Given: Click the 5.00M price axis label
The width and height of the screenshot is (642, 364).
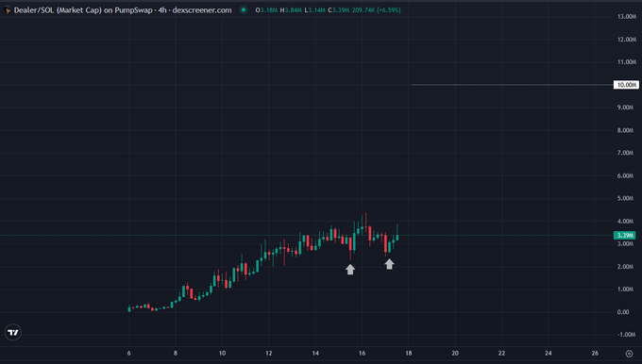Looking at the screenshot, I should pos(625,198).
